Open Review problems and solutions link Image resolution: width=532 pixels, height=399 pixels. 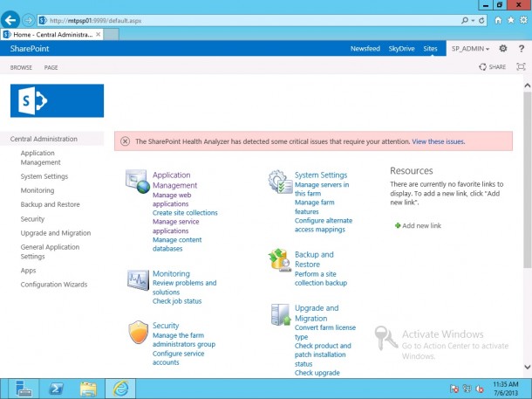(x=184, y=287)
